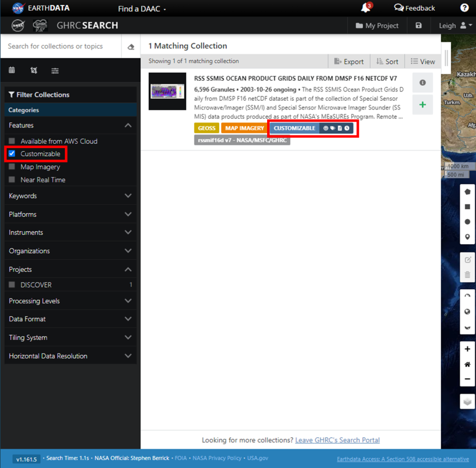Screen dimensions: 476x468
Task: Reset map to home view
Action: (468, 364)
